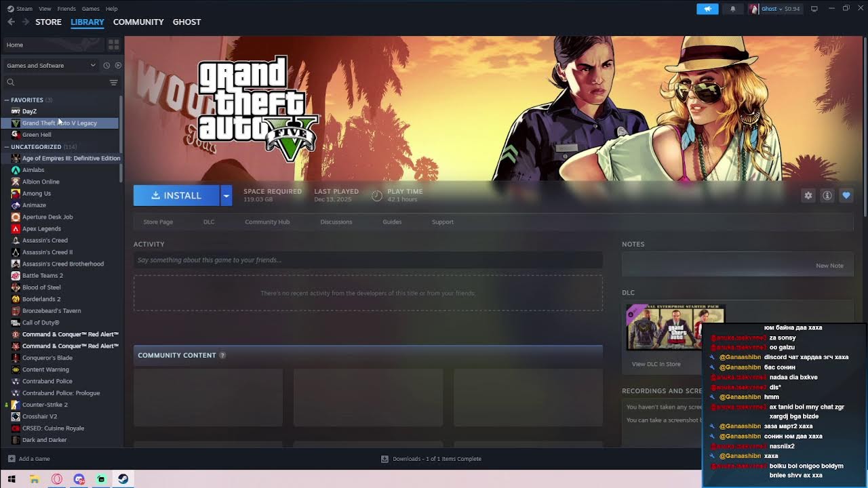Click the ready-to-play filter icon
The width and height of the screenshot is (868, 488).
click(x=118, y=66)
